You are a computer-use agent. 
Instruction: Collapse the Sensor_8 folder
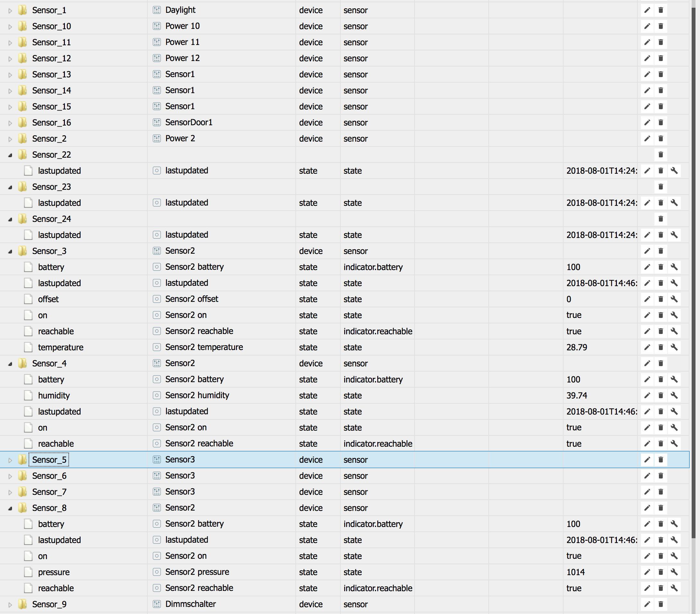tap(10, 509)
